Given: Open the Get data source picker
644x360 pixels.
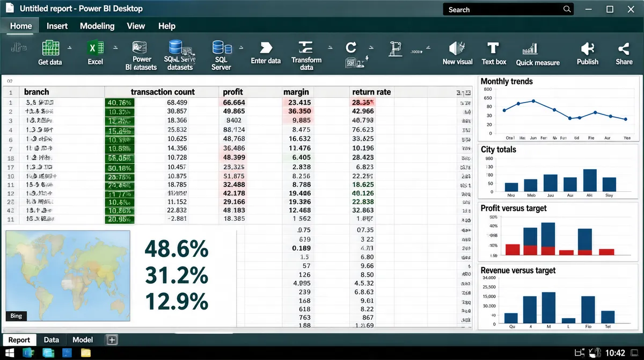Looking at the screenshot, I should [x=50, y=53].
